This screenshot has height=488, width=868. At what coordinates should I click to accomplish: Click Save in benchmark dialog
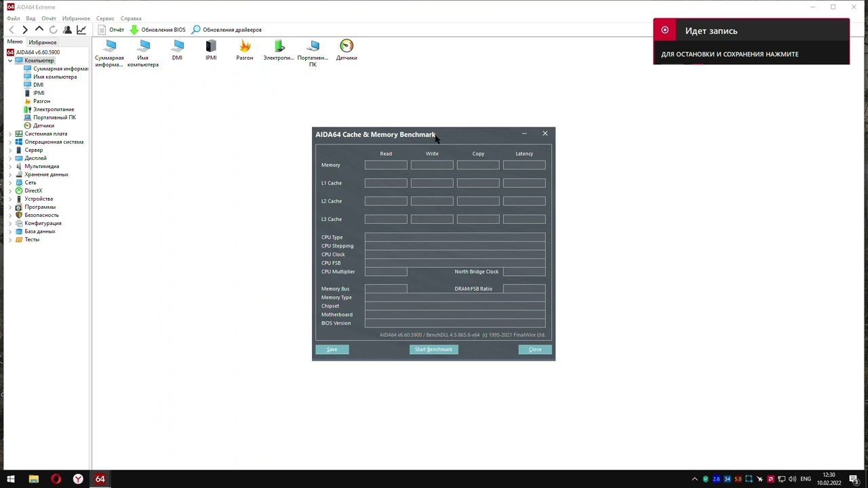click(x=332, y=349)
